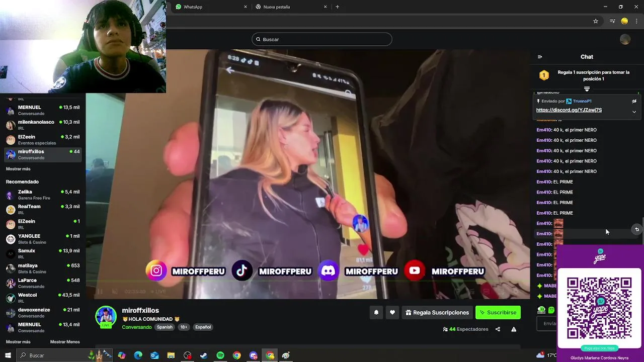Click the notification bell icon for miroffxillos
The height and width of the screenshot is (362, 644).
(x=376, y=312)
